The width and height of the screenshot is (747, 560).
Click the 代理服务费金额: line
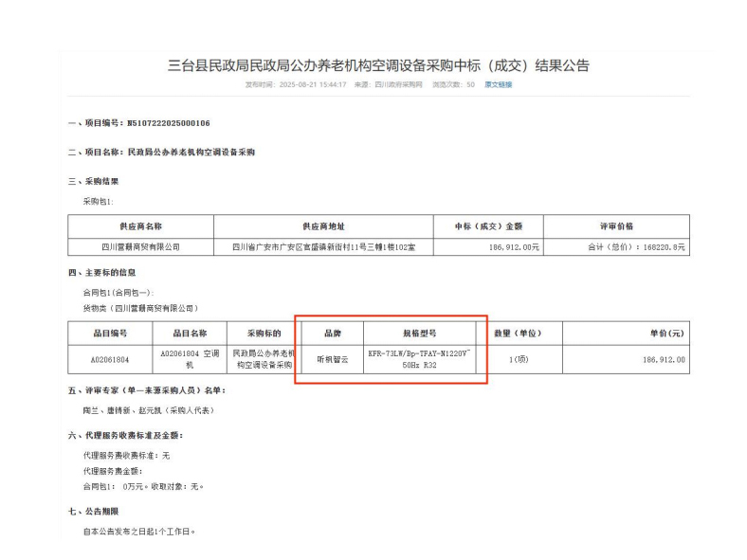pos(113,472)
